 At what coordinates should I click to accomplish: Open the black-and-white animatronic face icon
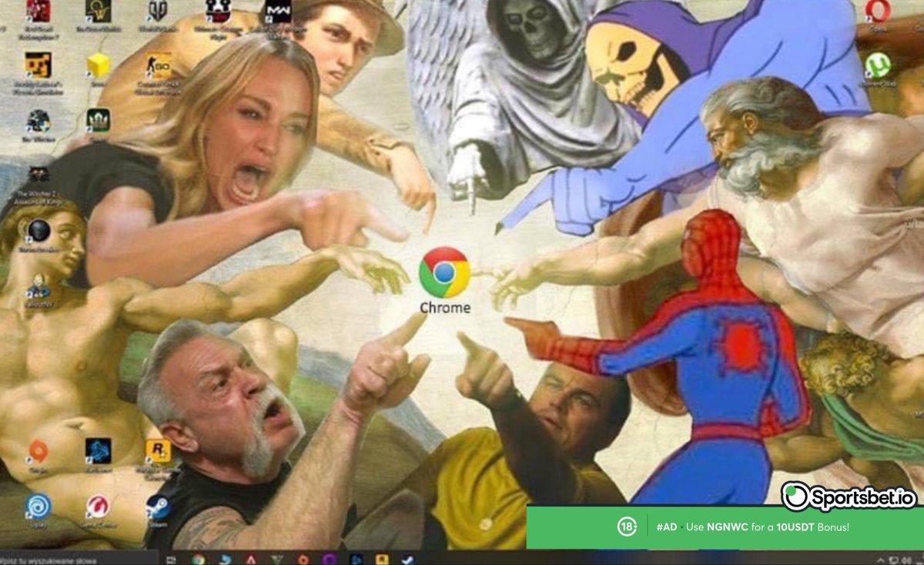coord(218,10)
